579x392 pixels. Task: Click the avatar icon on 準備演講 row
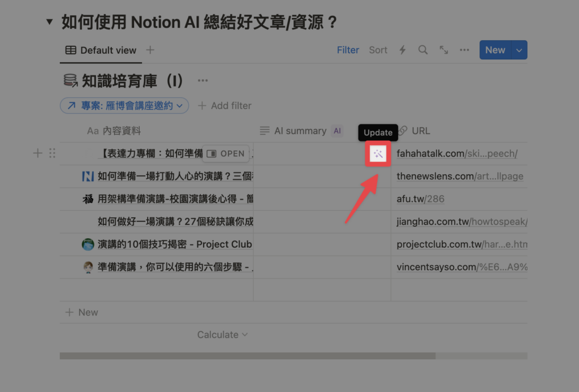tap(88, 267)
